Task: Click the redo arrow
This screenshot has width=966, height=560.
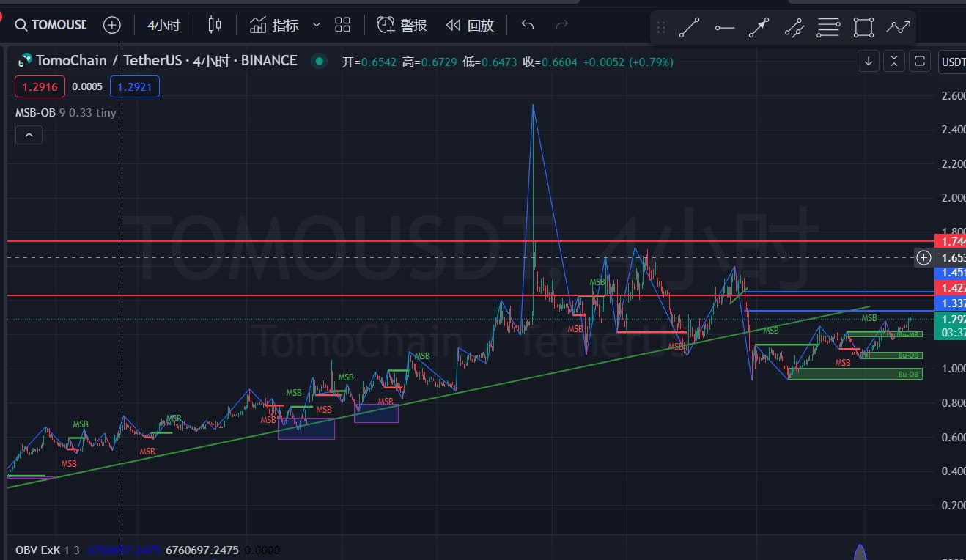Action: pos(562,26)
